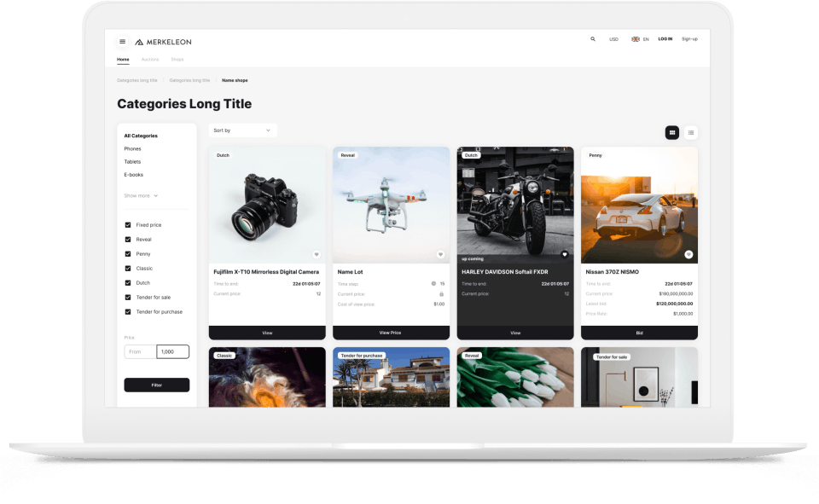The height and width of the screenshot is (504, 819).
Task: Focus the price From input field
Action: [140, 351]
